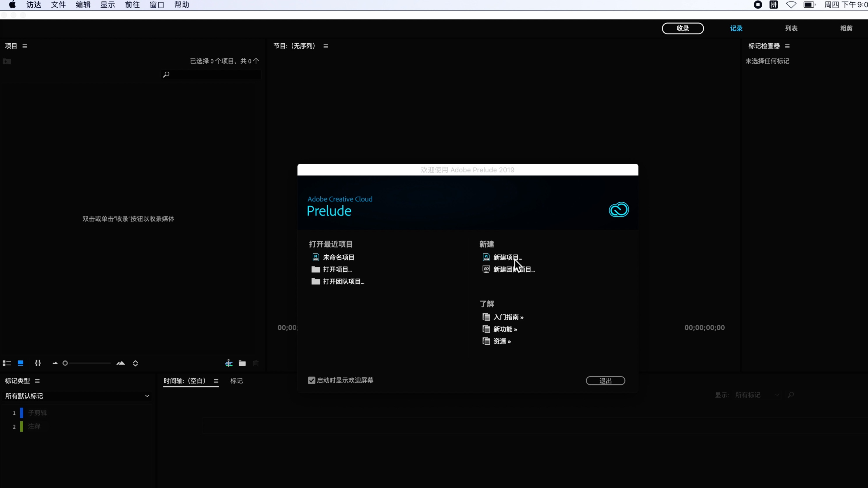The image size is (868, 488).
Task: Click the document icon beside 新功能
Action: [x=486, y=329]
